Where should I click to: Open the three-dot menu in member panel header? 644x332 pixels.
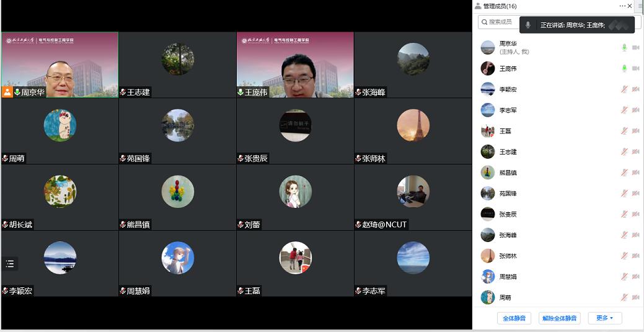(622, 6)
